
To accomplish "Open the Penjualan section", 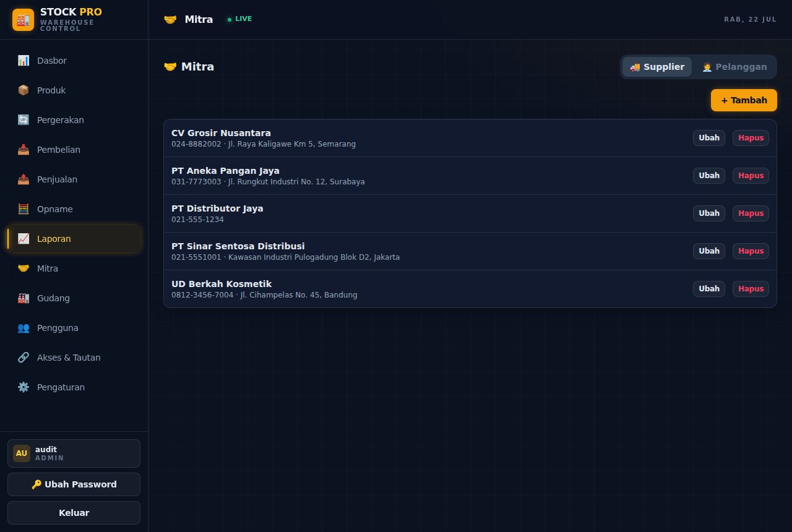I will [x=74, y=179].
